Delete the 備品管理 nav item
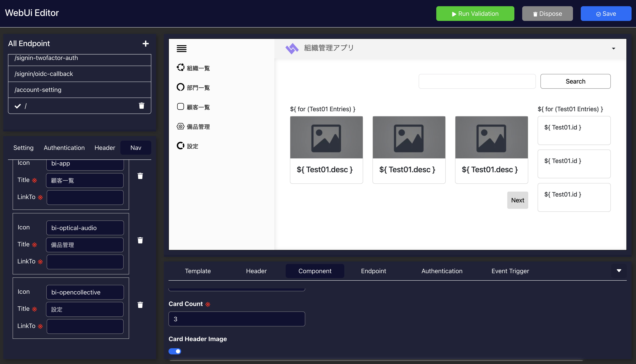This screenshot has width=636, height=364. point(140,240)
